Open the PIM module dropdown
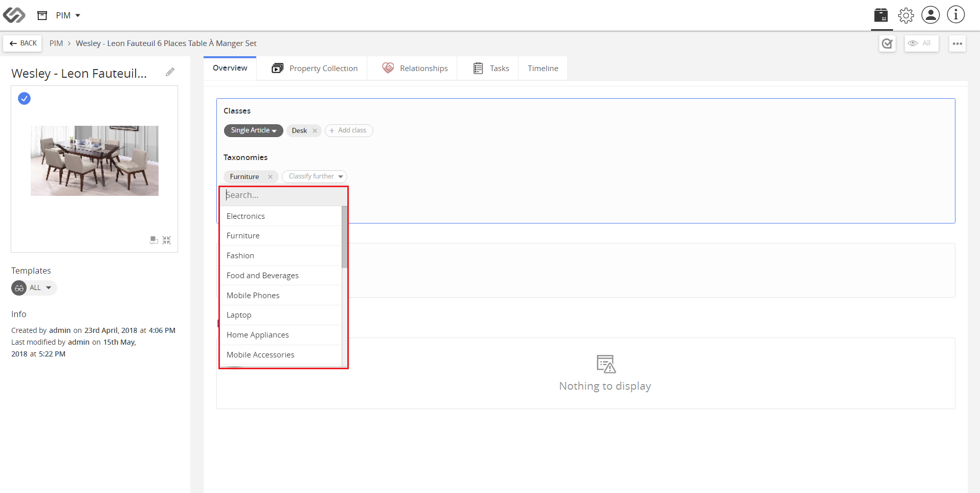This screenshot has width=980, height=493. point(68,15)
